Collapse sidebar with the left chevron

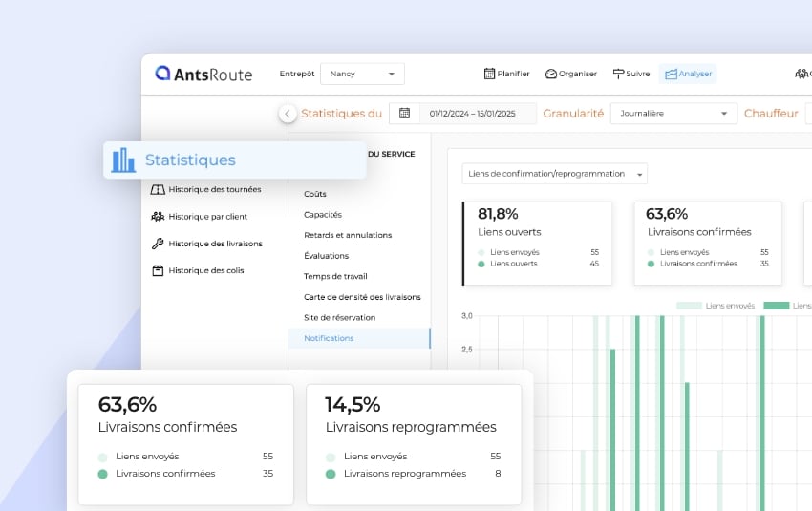click(288, 113)
